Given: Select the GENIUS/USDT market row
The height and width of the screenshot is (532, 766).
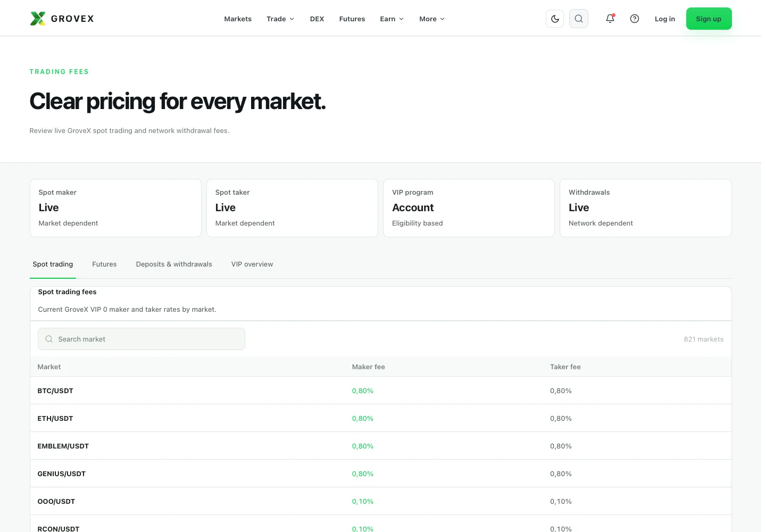Looking at the screenshot, I should coord(381,473).
